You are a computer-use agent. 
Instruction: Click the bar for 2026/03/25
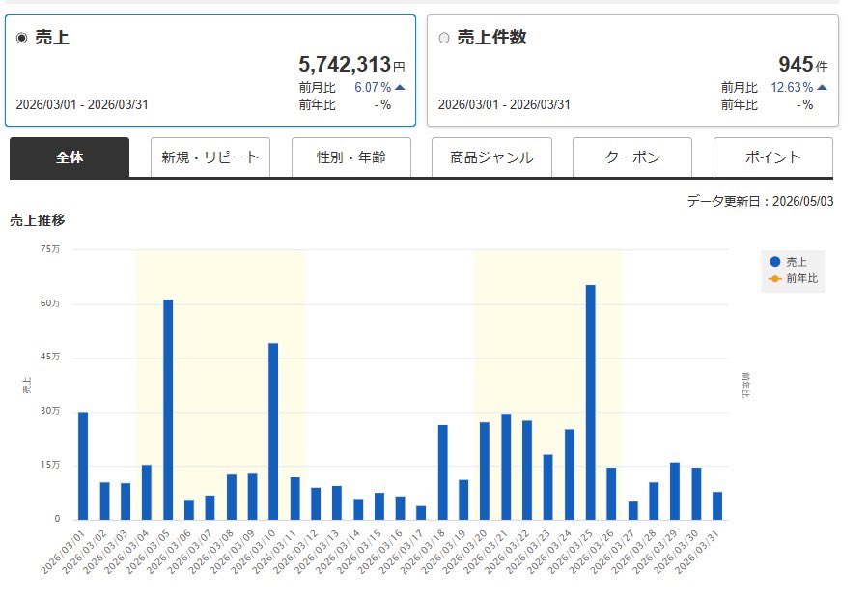pos(591,403)
